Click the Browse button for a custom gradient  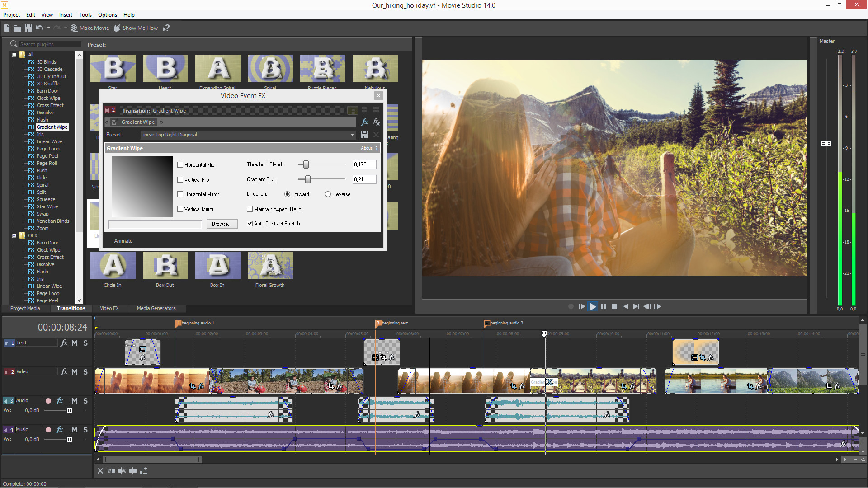tap(222, 224)
